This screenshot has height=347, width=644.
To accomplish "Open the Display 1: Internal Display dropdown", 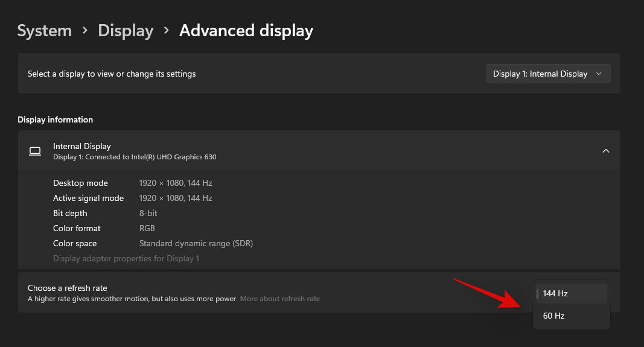I will click(x=547, y=74).
